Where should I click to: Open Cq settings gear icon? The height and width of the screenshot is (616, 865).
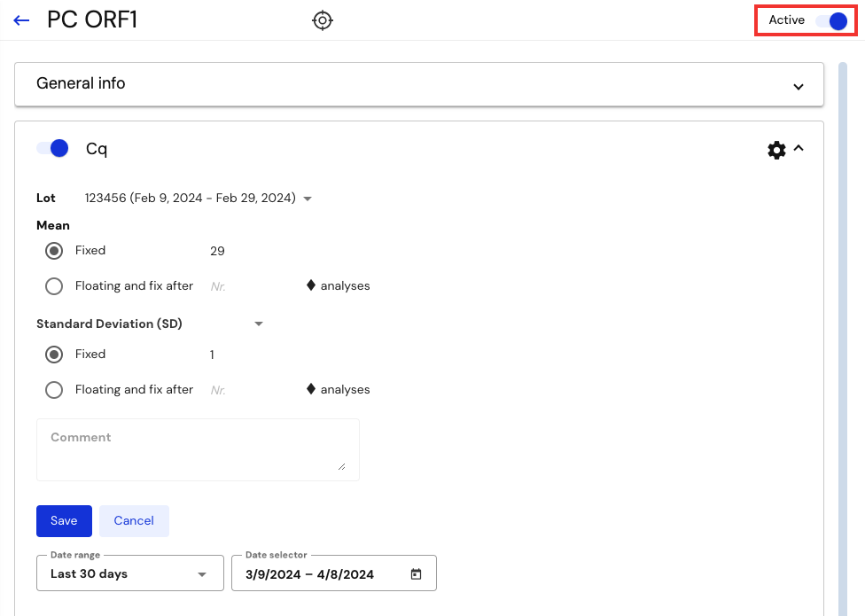click(x=776, y=150)
